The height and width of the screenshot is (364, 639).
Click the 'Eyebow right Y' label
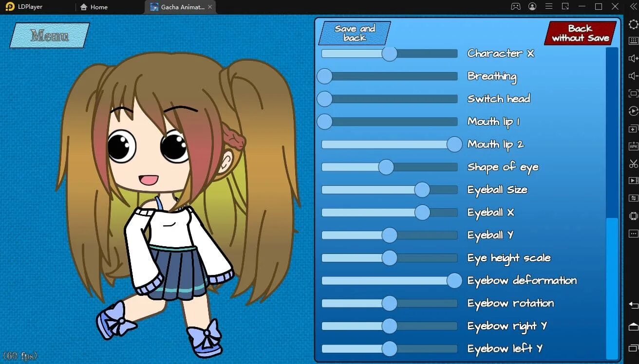(x=507, y=326)
